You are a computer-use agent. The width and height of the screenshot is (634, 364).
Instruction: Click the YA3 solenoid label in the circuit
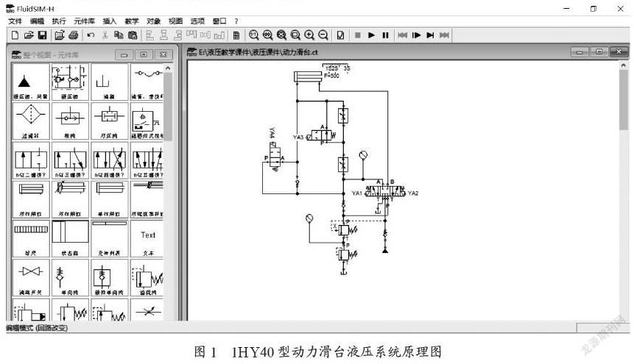[298, 138]
